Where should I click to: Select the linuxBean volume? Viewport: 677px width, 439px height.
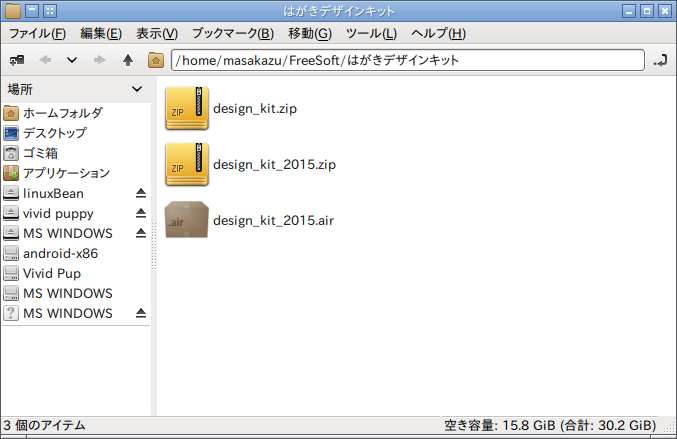pyautogui.click(x=53, y=193)
